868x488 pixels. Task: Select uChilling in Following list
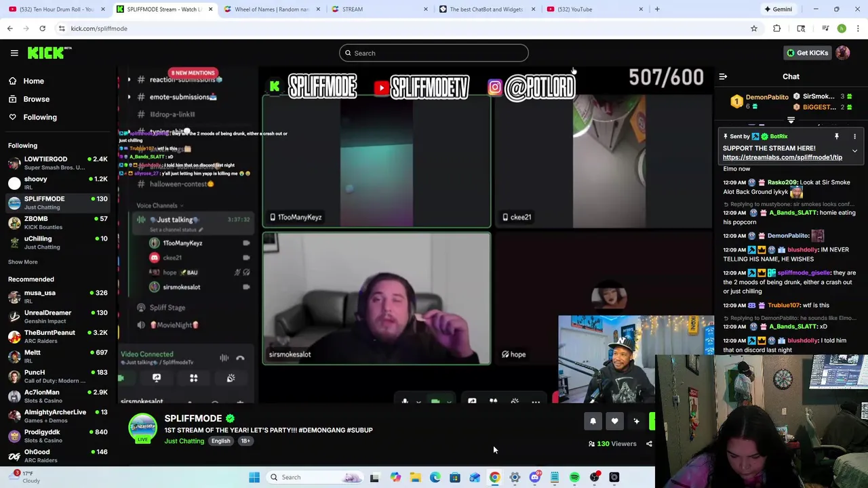[x=57, y=243]
